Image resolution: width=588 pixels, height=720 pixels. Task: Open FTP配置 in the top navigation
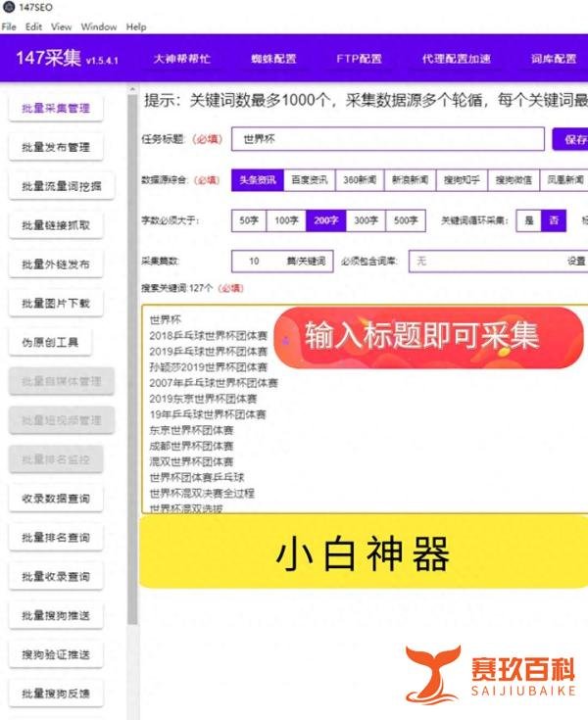tap(359, 59)
